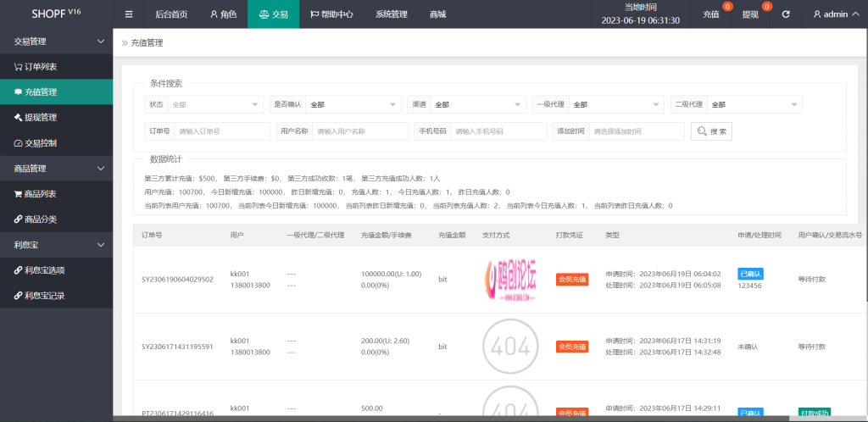Click the 充值 notification badge

click(x=728, y=7)
